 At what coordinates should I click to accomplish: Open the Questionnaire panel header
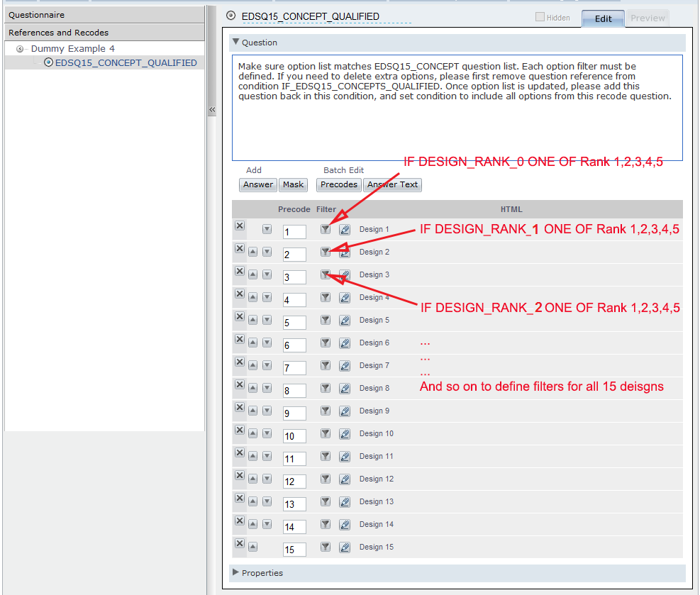[x=104, y=15]
